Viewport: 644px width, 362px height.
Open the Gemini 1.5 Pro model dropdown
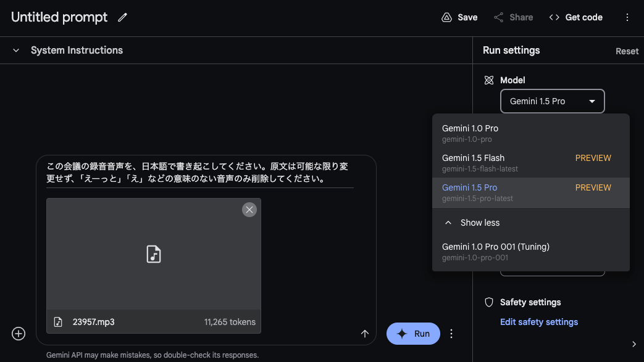pos(552,101)
